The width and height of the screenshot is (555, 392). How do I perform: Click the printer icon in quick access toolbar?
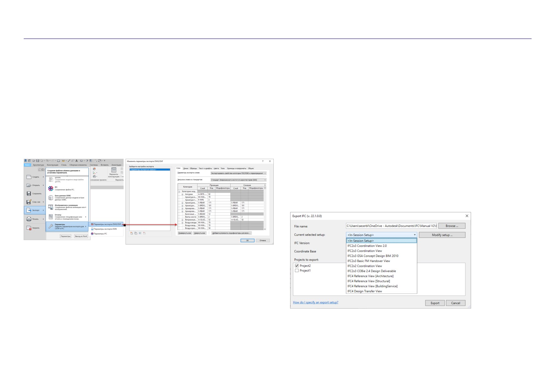click(58, 161)
